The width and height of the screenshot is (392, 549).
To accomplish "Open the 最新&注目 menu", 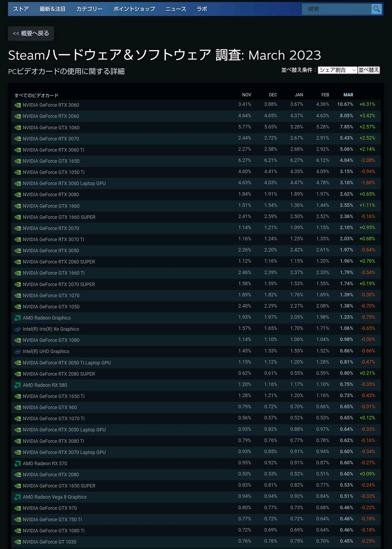I will (x=53, y=9).
